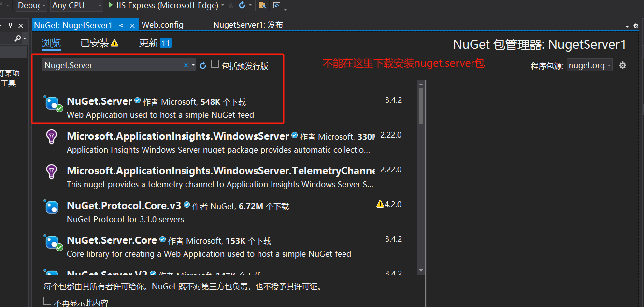Click the WindowsServer.TelemetryChannel lightbulb icon
Screen dimensions: 644x307
(51, 171)
